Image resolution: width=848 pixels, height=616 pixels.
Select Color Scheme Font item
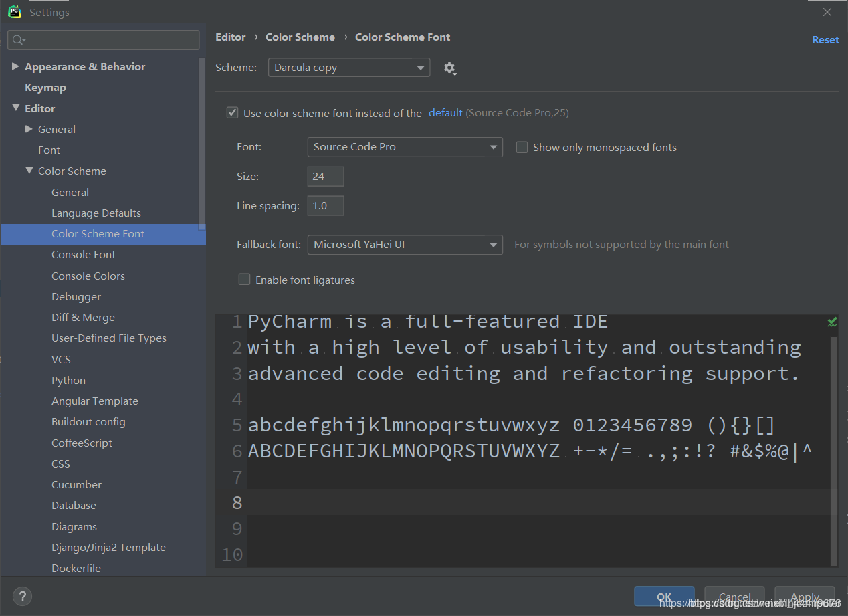(103, 234)
